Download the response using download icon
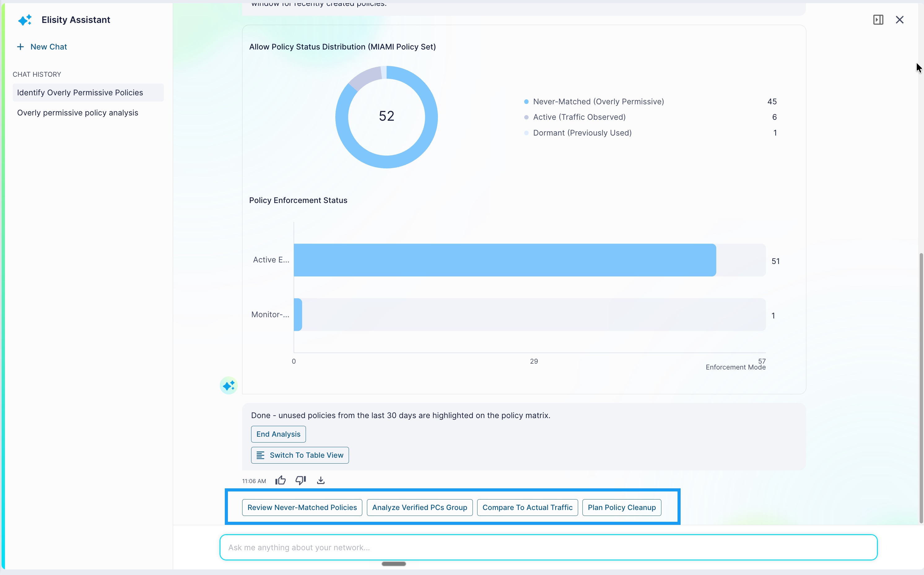The width and height of the screenshot is (924, 575). pos(321,480)
